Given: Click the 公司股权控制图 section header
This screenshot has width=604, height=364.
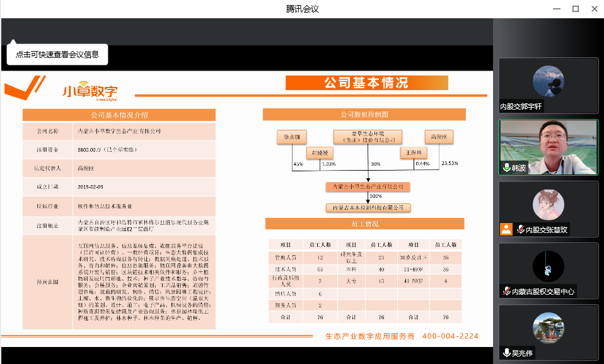Looking at the screenshot, I should [364, 115].
